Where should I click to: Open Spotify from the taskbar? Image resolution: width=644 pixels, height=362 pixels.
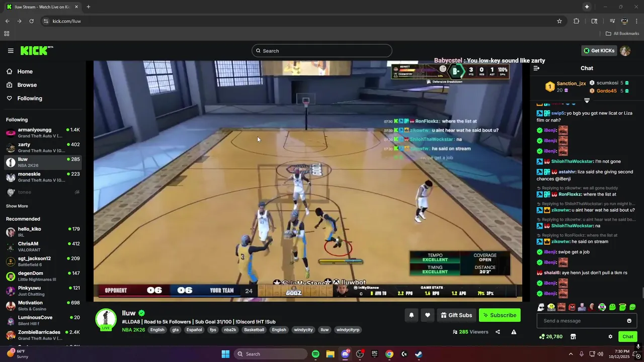(x=315, y=354)
